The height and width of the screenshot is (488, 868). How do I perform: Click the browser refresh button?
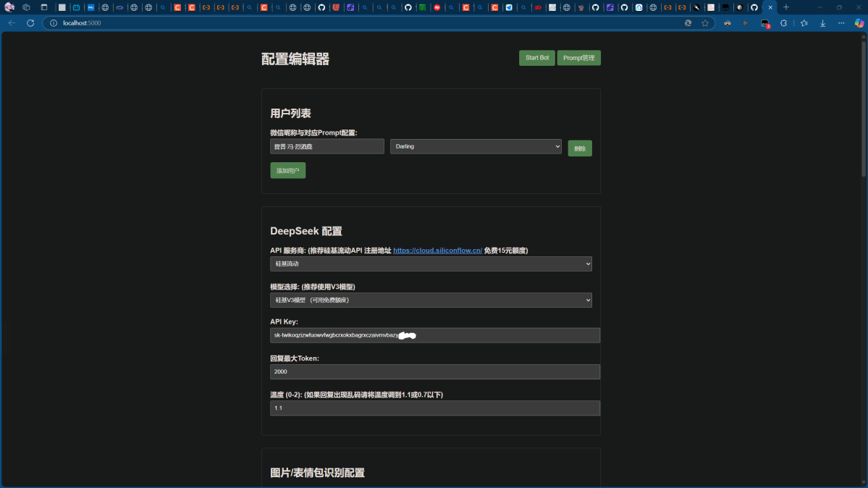(x=30, y=23)
